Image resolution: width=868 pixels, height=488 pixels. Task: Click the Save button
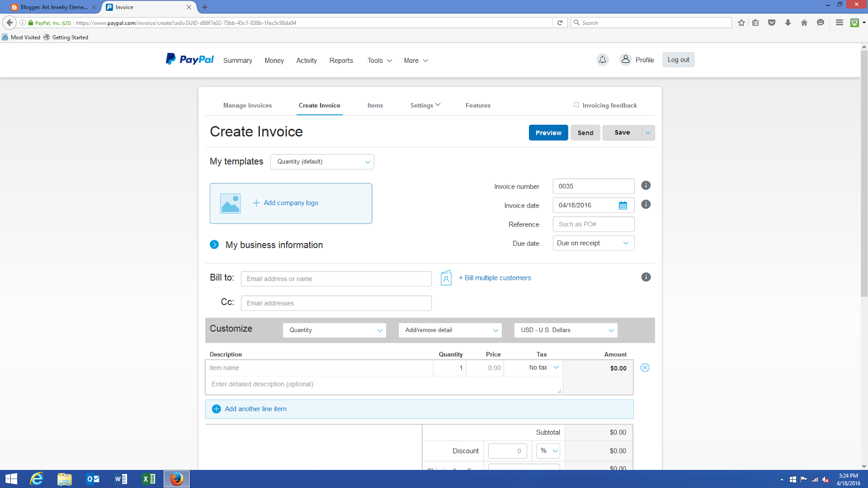[x=622, y=133]
